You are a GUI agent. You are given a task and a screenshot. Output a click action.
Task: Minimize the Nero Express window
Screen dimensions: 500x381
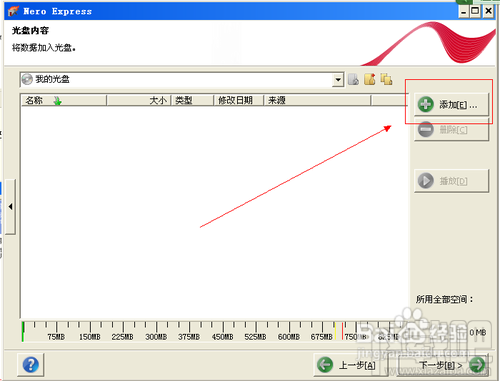coord(463,12)
